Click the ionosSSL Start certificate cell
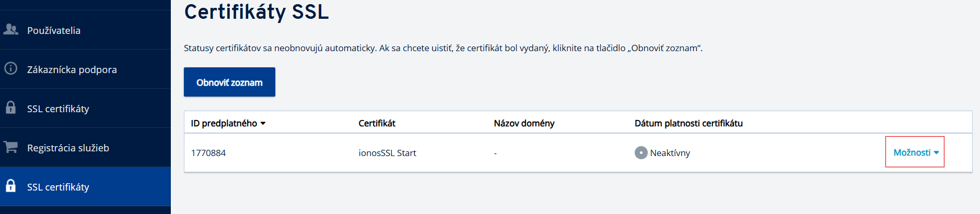The image size is (980, 214). (387, 153)
